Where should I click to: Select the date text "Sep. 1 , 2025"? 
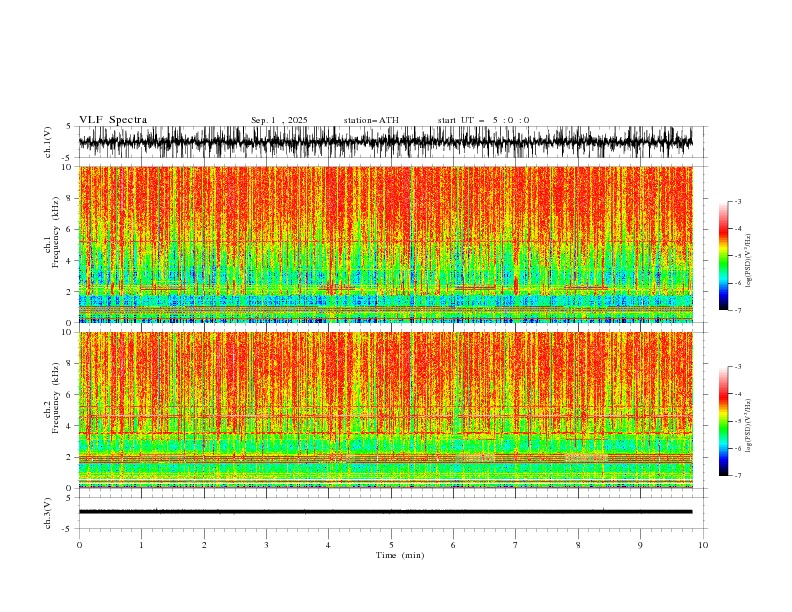pos(279,120)
